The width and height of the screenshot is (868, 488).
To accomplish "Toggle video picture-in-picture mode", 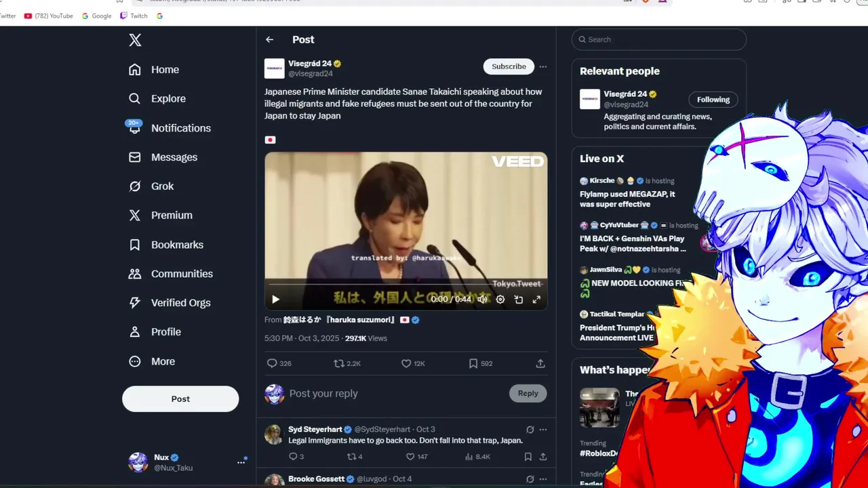I will (519, 299).
